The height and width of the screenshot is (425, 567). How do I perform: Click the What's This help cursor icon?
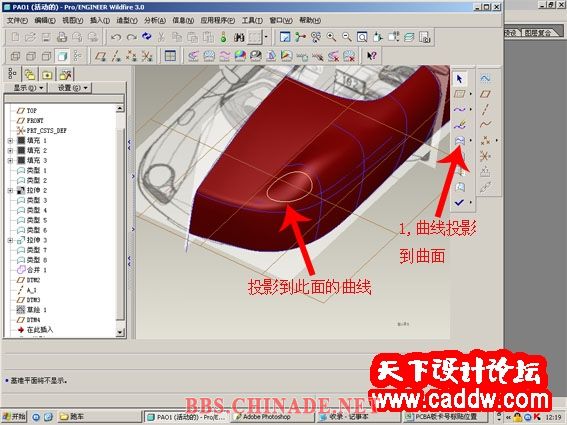371,56
